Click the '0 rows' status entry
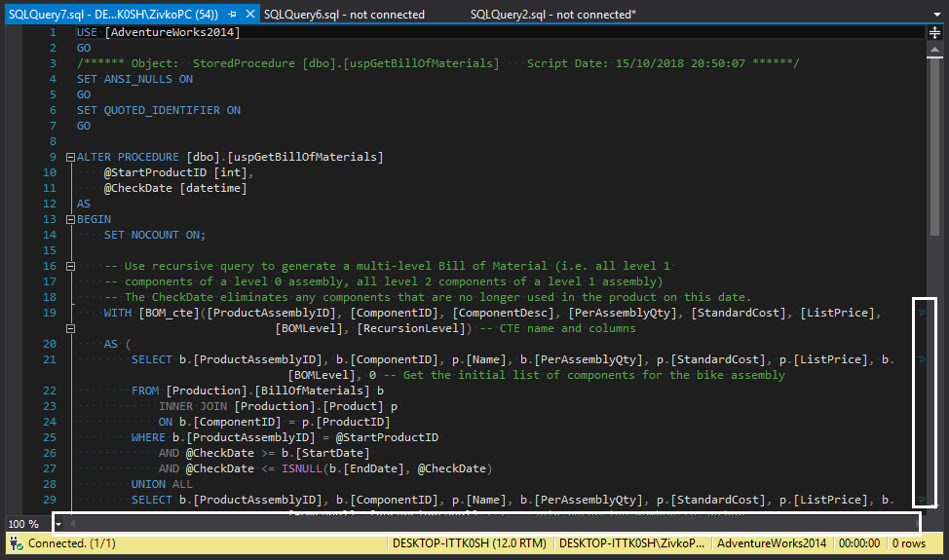Image resolution: width=949 pixels, height=560 pixels. click(x=908, y=543)
